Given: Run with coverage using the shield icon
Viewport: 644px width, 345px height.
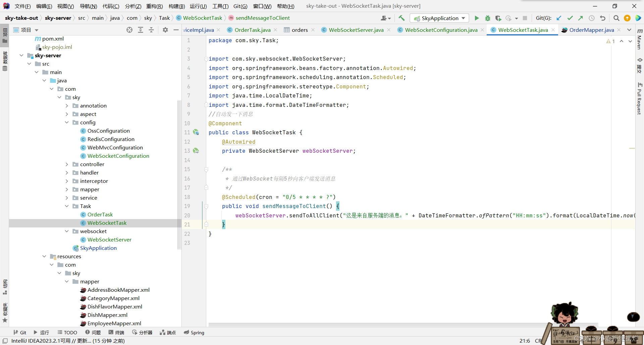Looking at the screenshot, I should 498,18.
